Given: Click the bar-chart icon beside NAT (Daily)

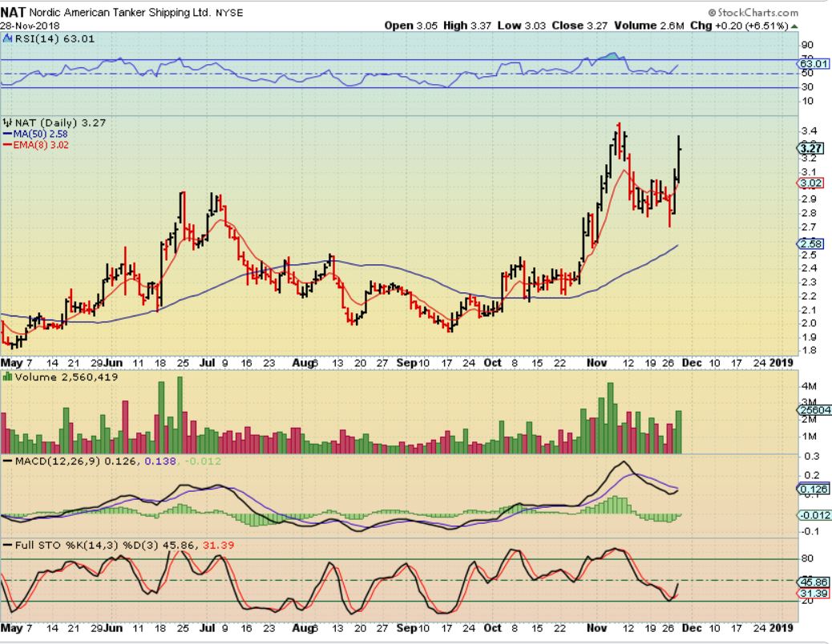Looking at the screenshot, I should click(7, 123).
